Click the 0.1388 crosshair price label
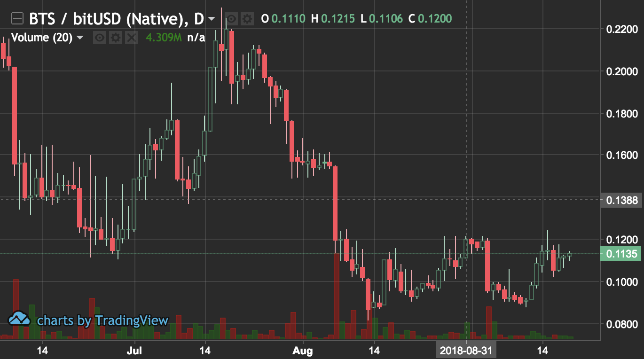 [x=622, y=201]
